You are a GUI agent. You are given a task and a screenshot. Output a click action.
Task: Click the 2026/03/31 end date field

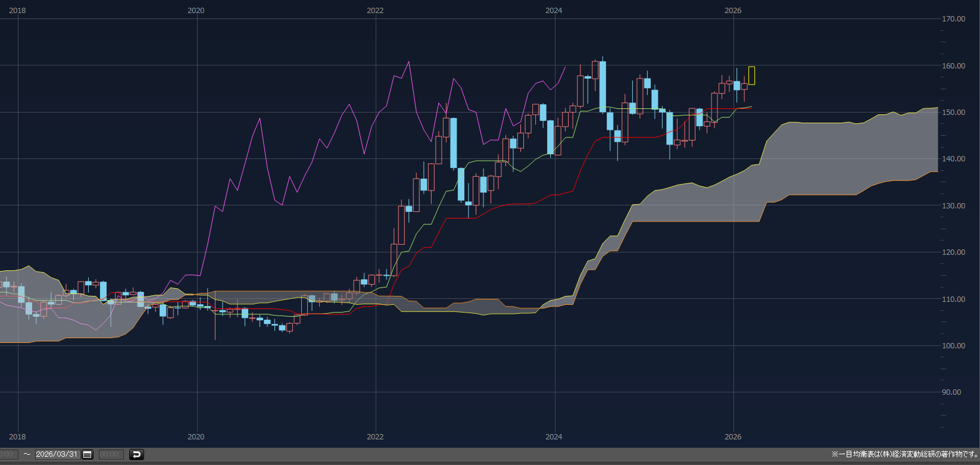point(57,454)
